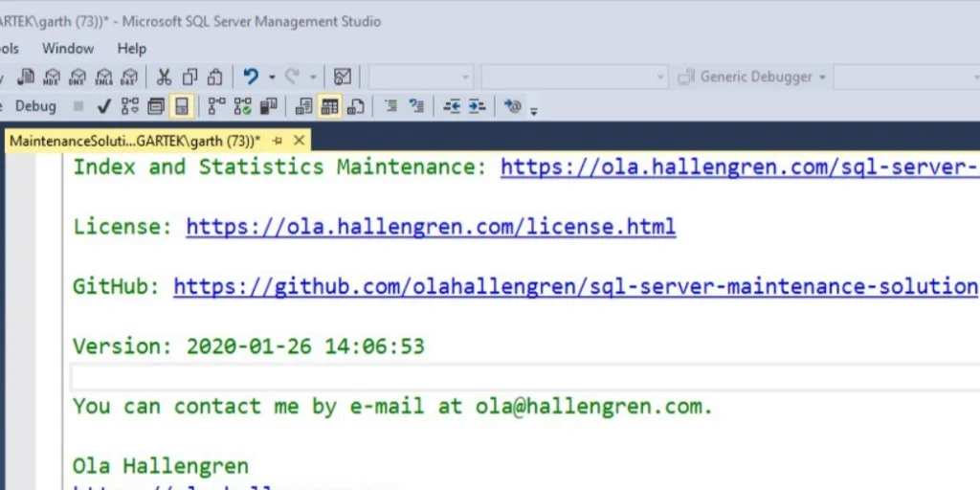Cut selection with the scissors icon
This screenshot has width=980, height=490.
tap(164, 77)
